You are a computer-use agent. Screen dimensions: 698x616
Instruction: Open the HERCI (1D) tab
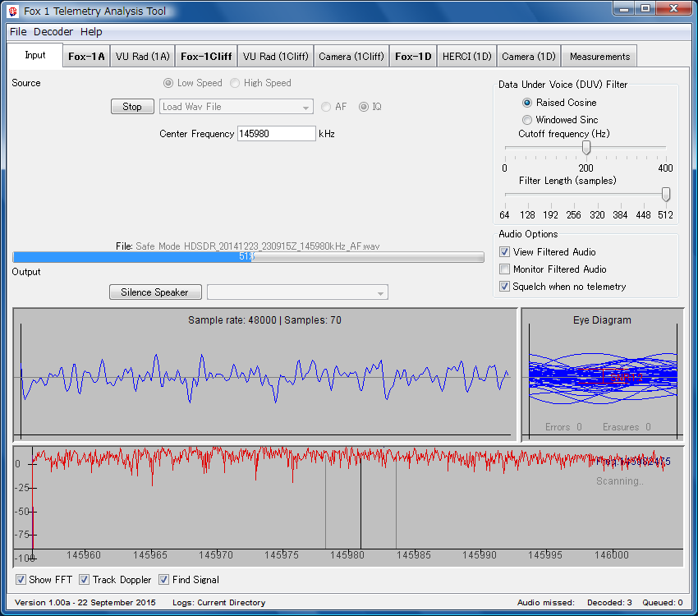click(466, 57)
